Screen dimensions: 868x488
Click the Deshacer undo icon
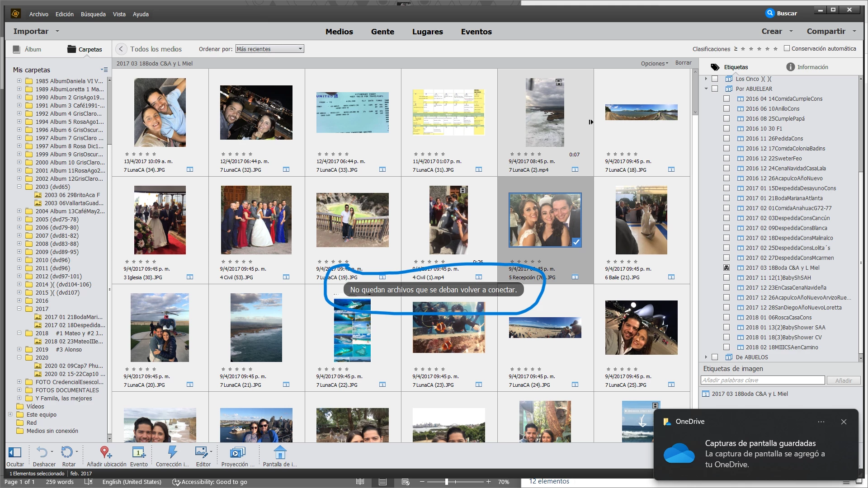click(42, 452)
